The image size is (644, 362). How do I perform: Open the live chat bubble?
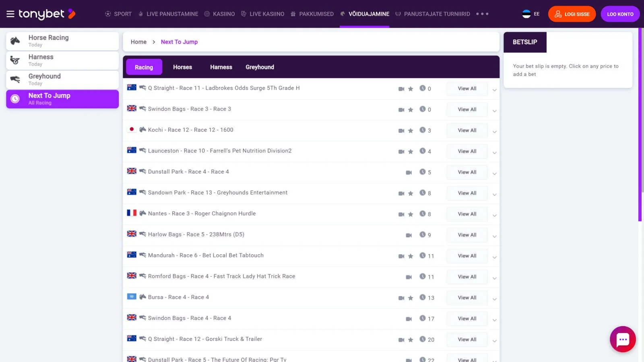pyautogui.click(x=623, y=339)
